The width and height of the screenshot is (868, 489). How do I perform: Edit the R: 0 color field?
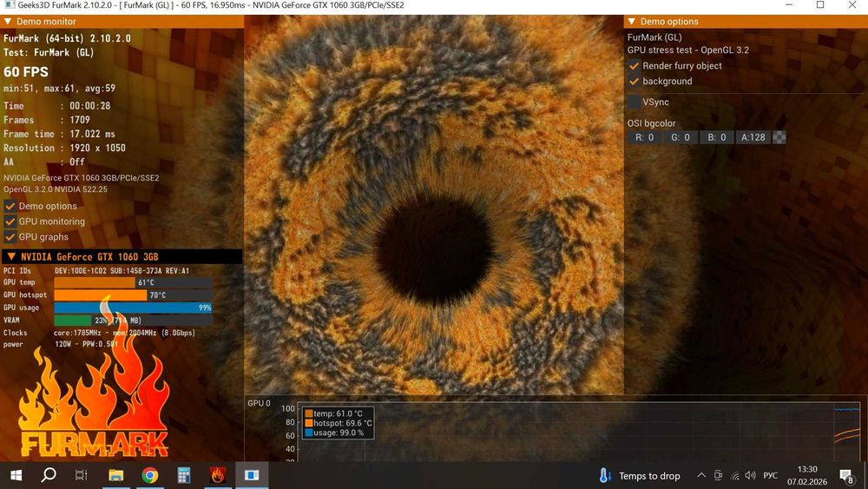tap(644, 137)
